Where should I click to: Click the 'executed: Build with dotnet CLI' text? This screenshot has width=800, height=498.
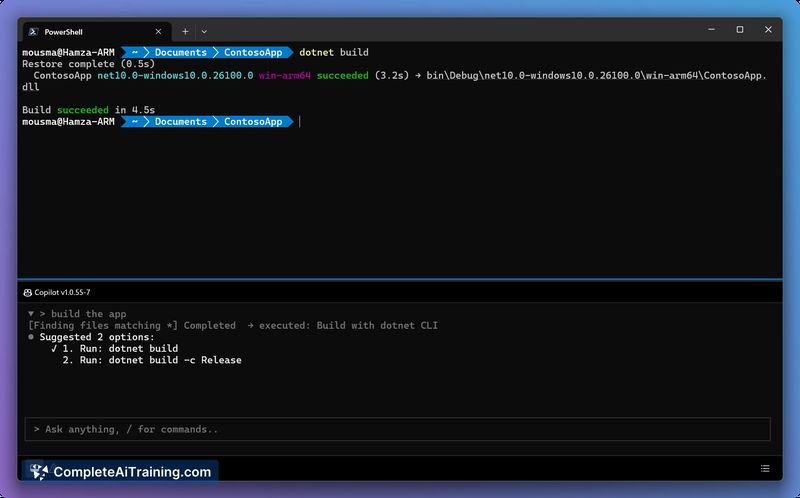tap(348, 326)
